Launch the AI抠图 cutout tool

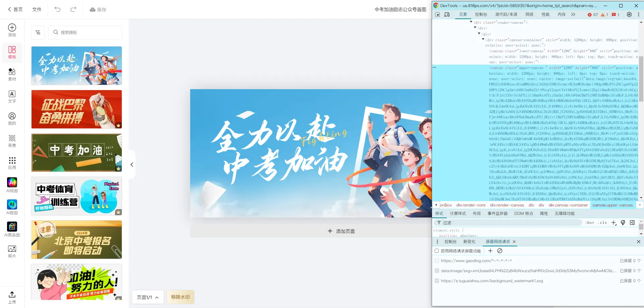12,207
